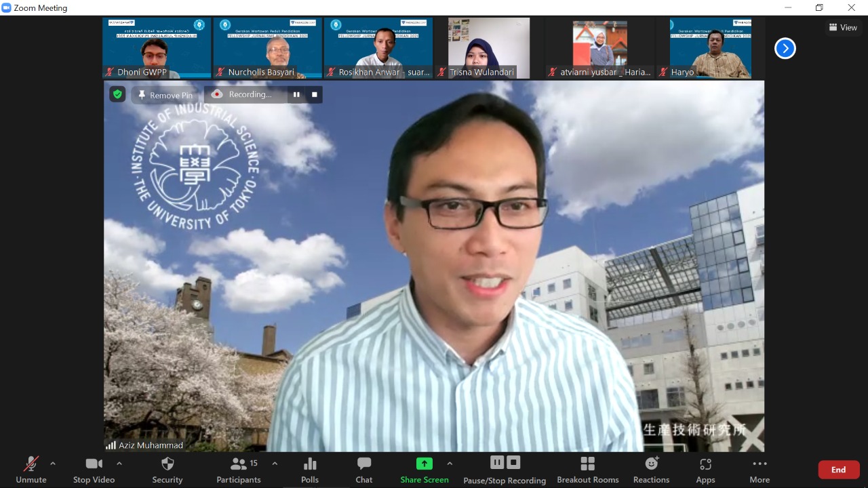Open the Apps icon
The width and height of the screenshot is (868, 488).
point(705,469)
